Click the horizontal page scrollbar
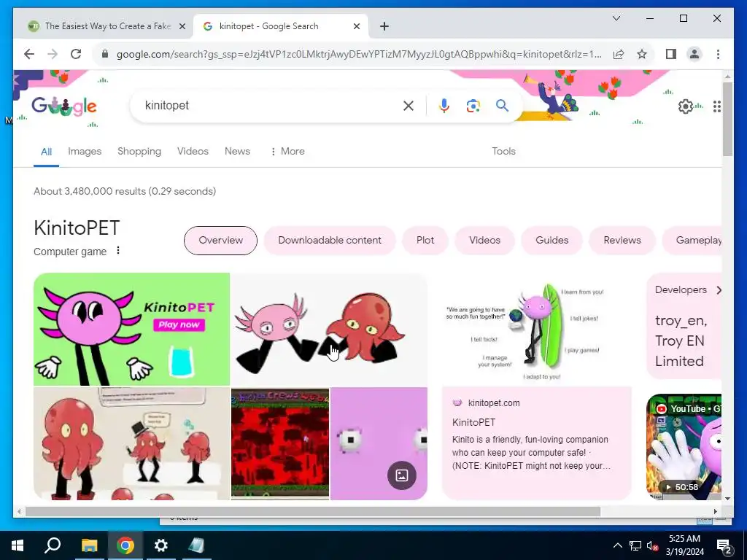This screenshot has height=560, width=747. (312, 512)
